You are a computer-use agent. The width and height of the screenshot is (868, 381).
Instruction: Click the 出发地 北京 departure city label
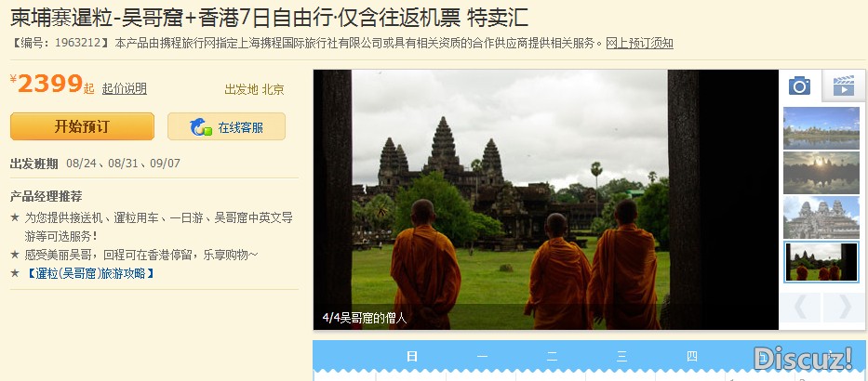pyautogui.click(x=254, y=89)
